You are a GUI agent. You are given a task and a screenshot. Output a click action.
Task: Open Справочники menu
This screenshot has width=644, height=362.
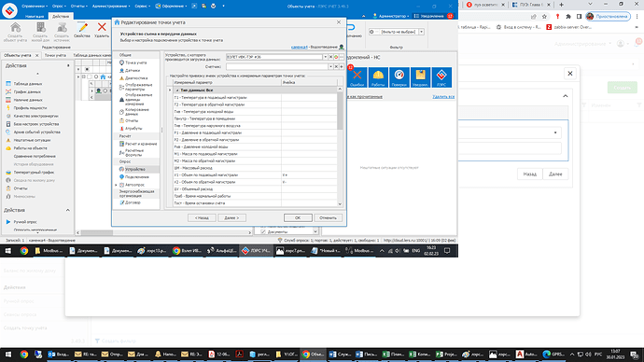click(35, 7)
